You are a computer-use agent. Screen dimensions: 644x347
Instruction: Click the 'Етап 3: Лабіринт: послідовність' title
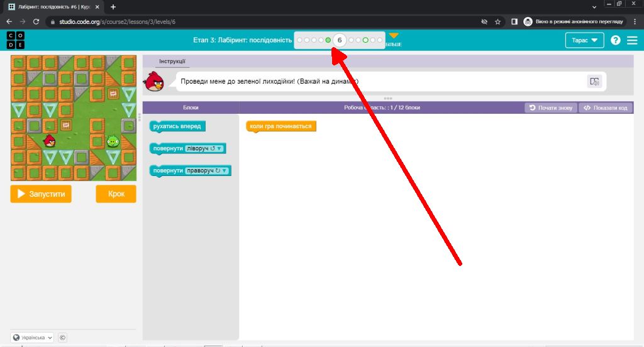tap(242, 40)
